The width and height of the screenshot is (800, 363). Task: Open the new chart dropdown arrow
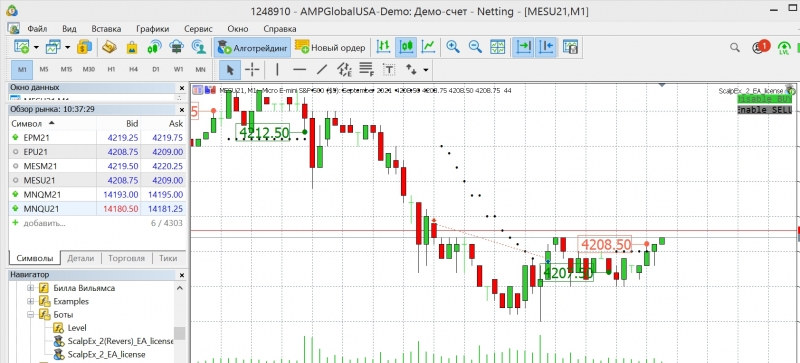(x=36, y=47)
